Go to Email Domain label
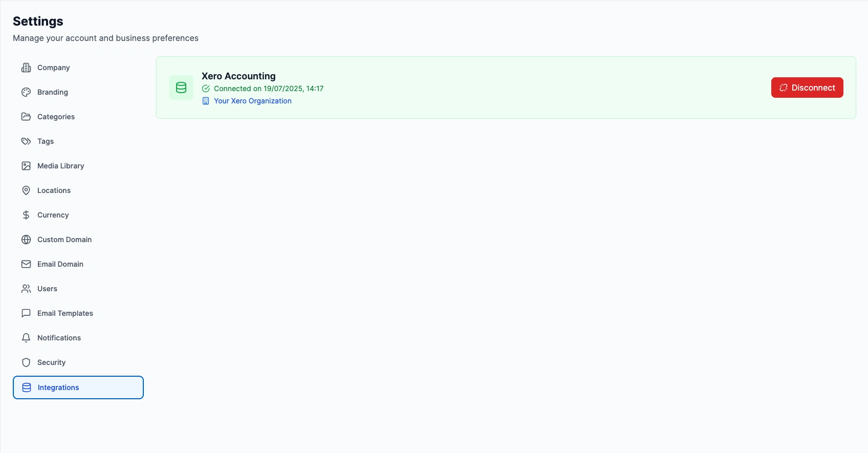The height and width of the screenshot is (453, 868). point(60,264)
